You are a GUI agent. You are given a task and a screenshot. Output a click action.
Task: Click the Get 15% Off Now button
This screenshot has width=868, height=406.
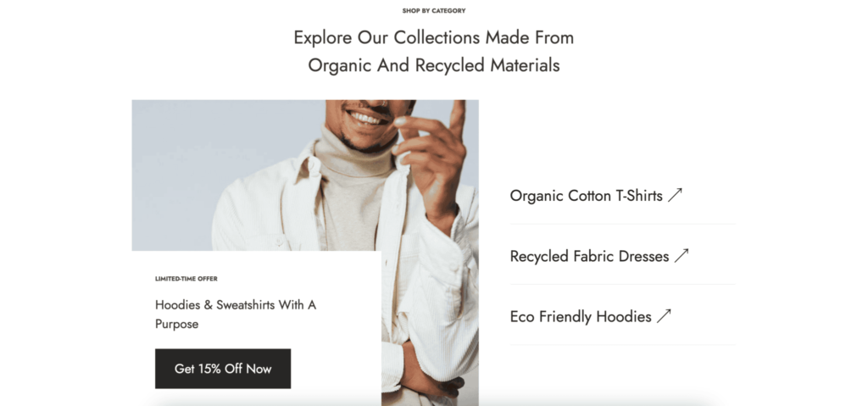[223, 369]
